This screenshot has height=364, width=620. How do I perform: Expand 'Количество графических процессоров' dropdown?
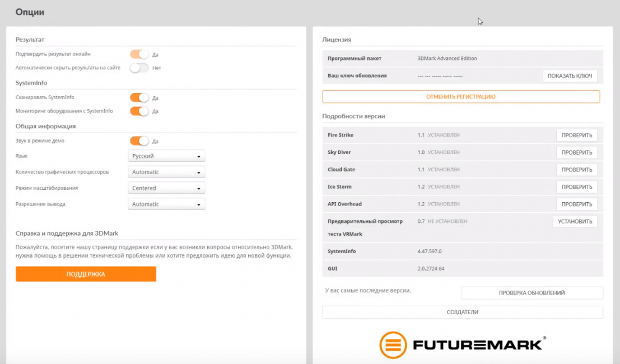[x=166, y=172]
